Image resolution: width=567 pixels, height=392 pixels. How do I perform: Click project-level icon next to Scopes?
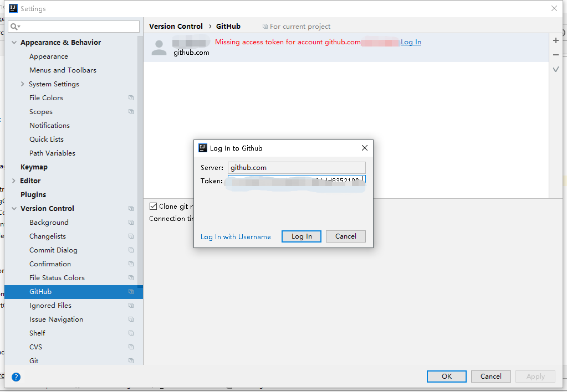pos(131,112)
